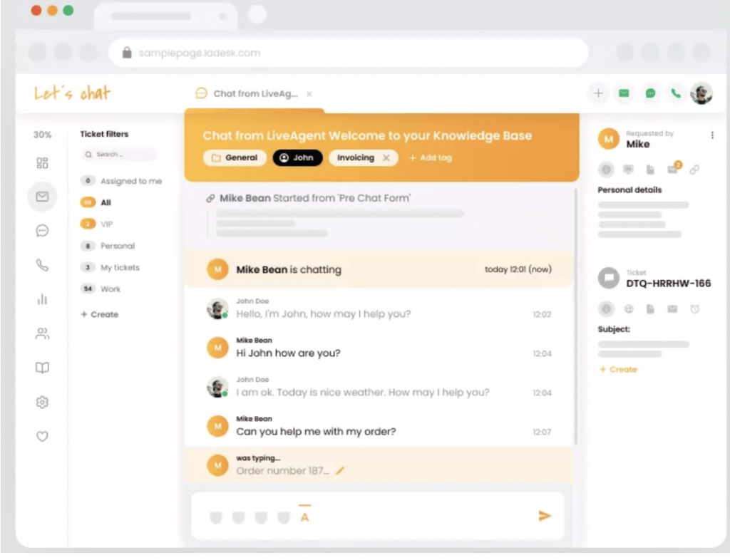The image size is (730, 560).
Task: Click the link chain icon under Mike
Action: coord(694,170)
